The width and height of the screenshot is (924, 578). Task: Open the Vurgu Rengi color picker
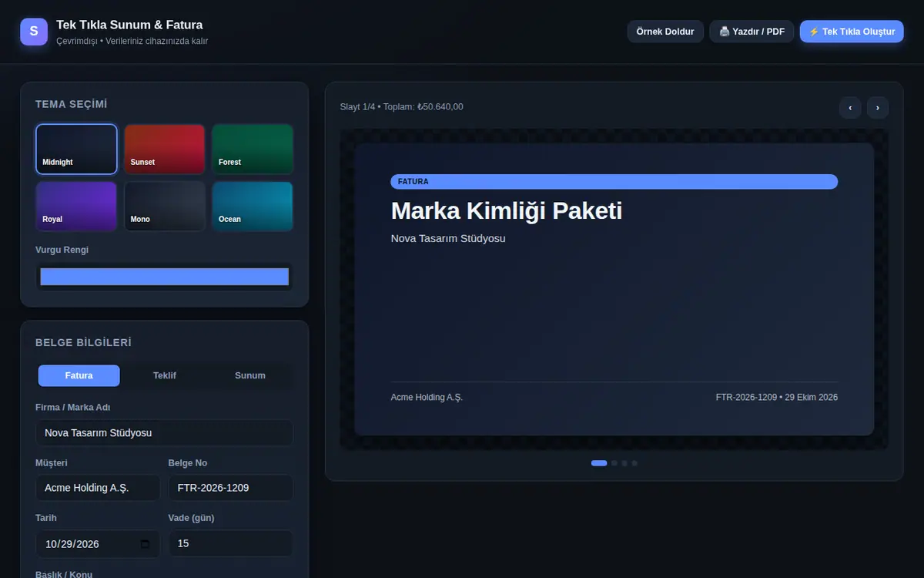point(165,277)
